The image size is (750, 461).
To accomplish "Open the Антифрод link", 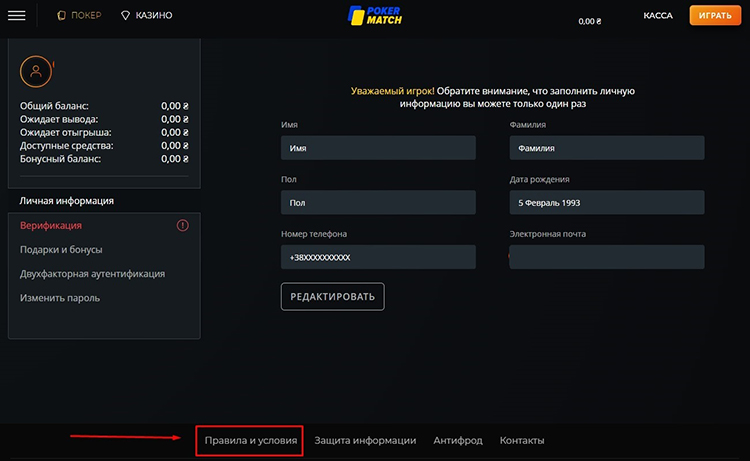I will (458, 440).
